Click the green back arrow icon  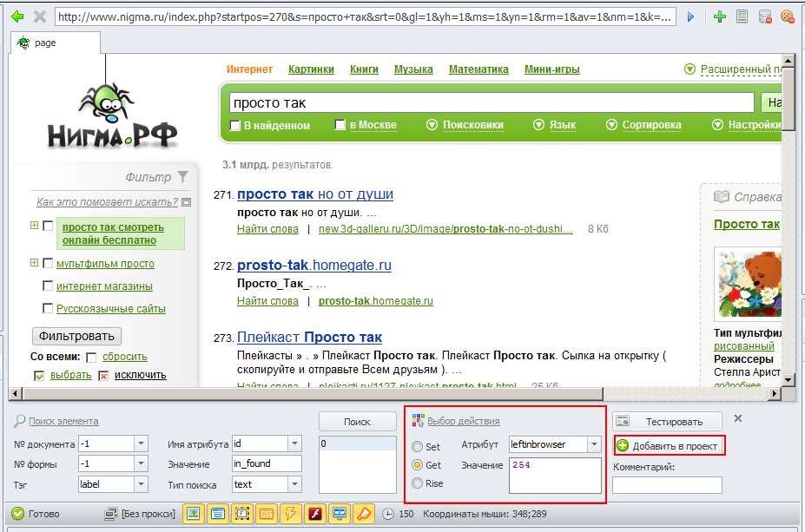(x=17, y=16)
